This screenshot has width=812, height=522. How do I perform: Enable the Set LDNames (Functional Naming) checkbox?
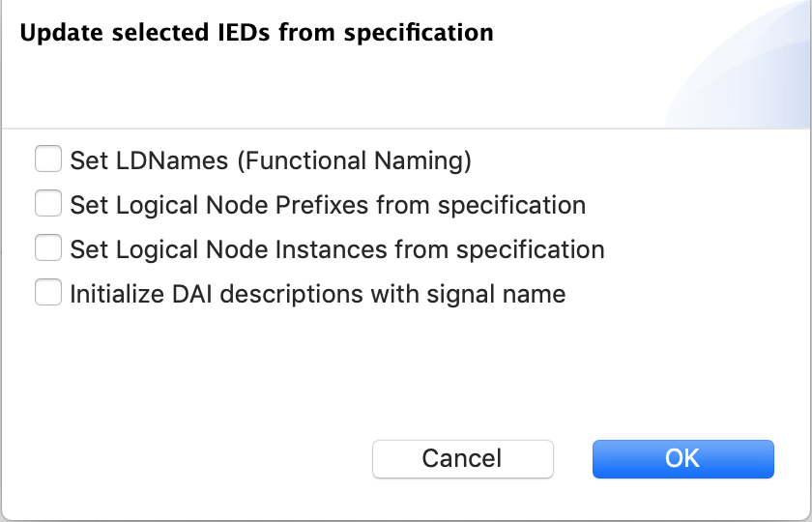pos(48,159)
